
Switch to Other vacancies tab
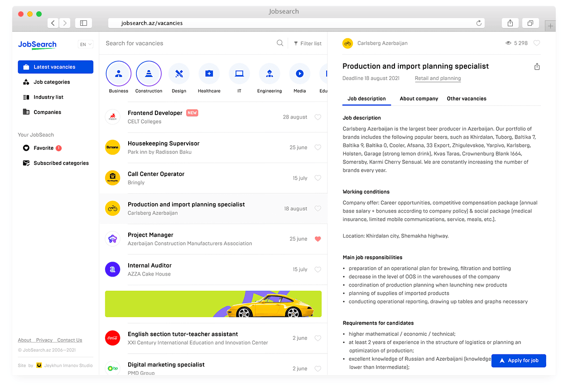[467, 99]
